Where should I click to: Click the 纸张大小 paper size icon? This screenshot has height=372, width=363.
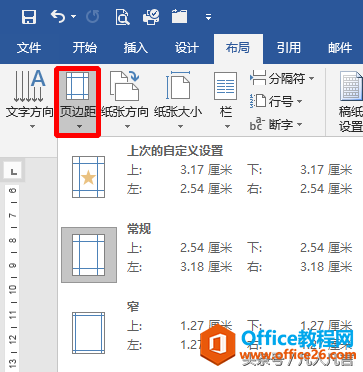point(178,86)
